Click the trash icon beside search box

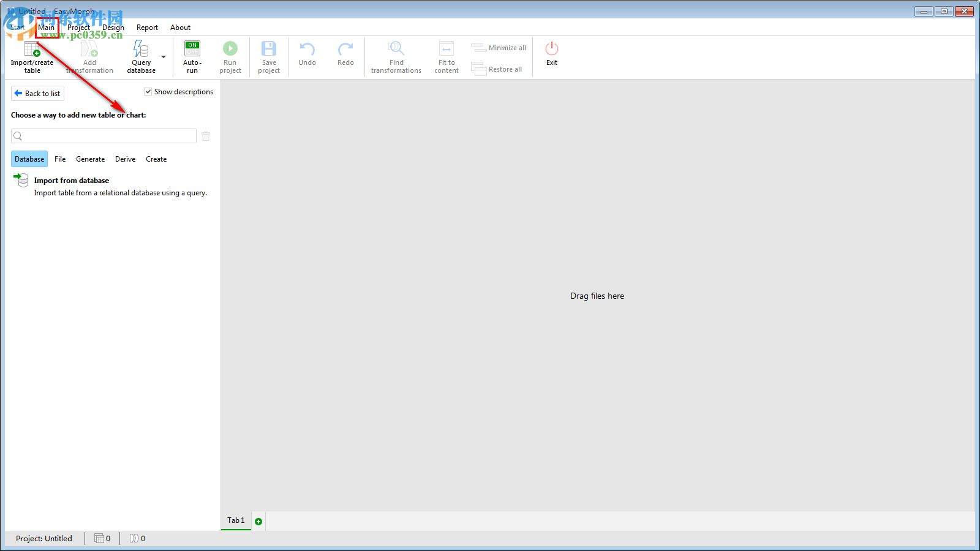pyautogui.click(x=206, y=136)
